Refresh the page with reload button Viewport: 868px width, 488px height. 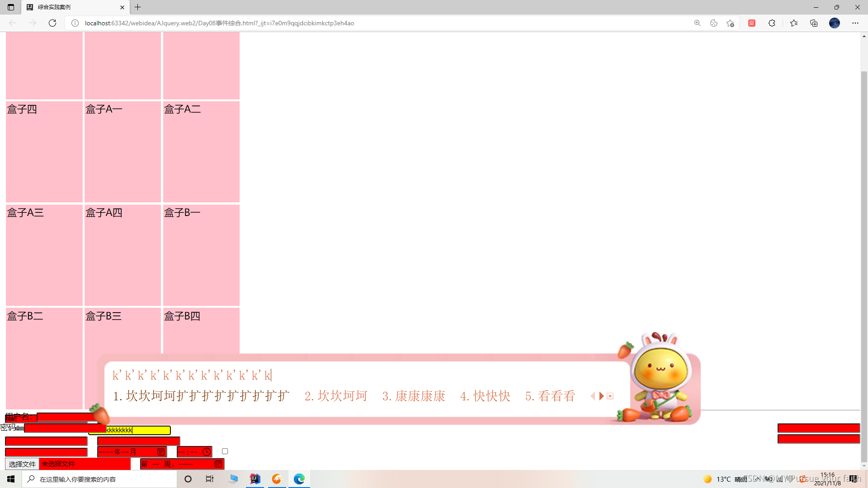pos(52,23)
